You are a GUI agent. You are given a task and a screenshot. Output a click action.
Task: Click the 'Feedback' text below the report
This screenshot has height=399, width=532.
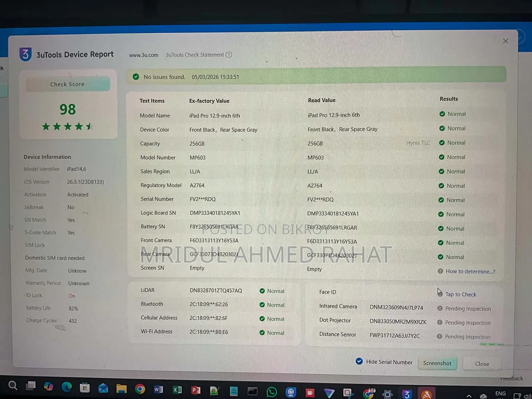[512, 379]
